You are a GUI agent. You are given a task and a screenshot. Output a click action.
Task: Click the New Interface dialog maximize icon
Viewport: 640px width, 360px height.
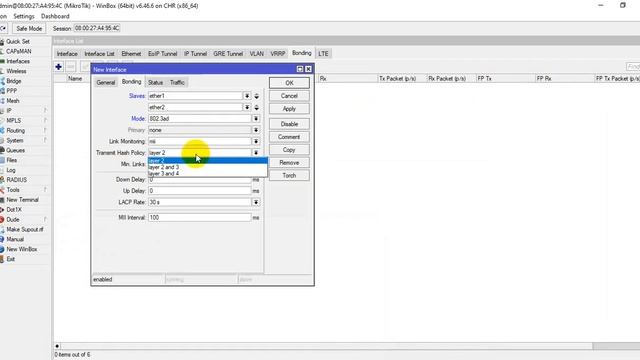click(300, 69)
